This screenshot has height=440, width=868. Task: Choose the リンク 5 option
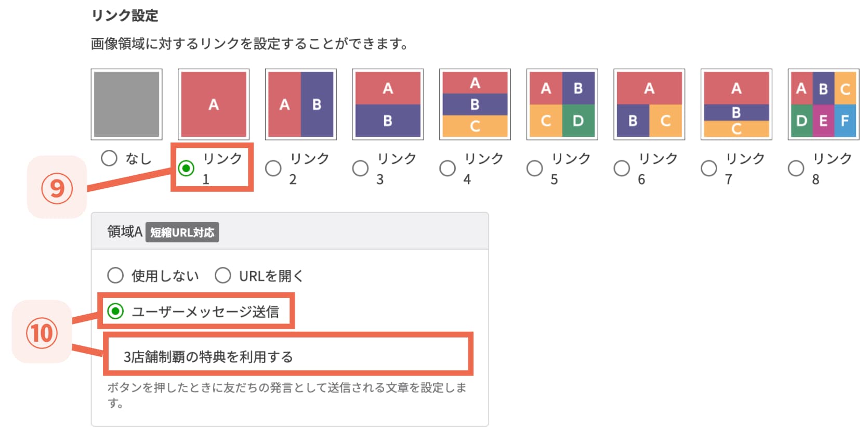(534, 167)
